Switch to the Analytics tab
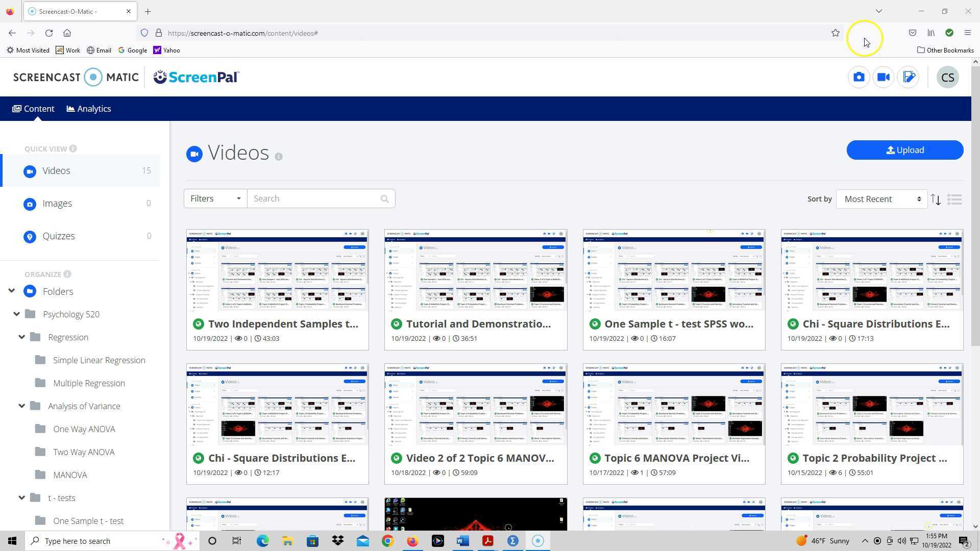This screenshot has width=980, height=551. point(89,109)
